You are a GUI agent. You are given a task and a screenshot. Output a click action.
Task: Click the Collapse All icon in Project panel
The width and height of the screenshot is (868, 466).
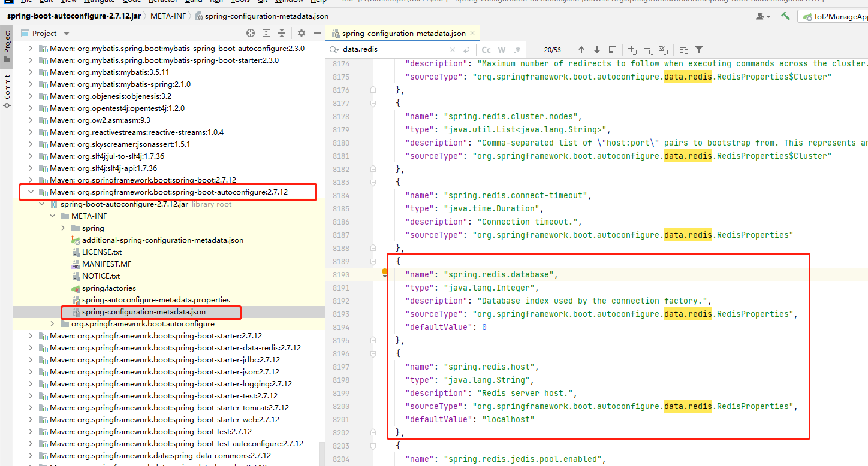point(282,33)
